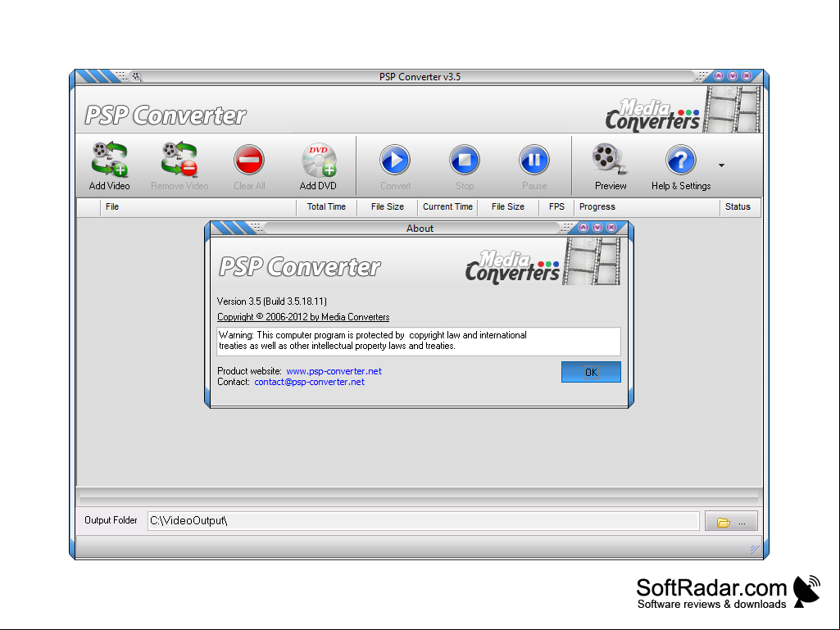Image resolution: width=840 pixels, height=630 pixels.
Task: Click the resize grip in status bar
Action: [755, 549]
